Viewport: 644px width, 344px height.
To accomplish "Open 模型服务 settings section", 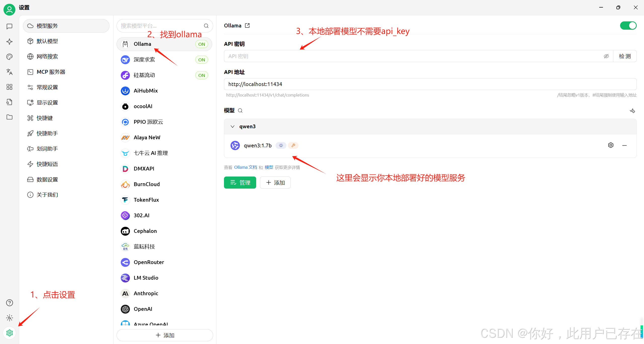I will pyautogui.click(x=66, y=26).
